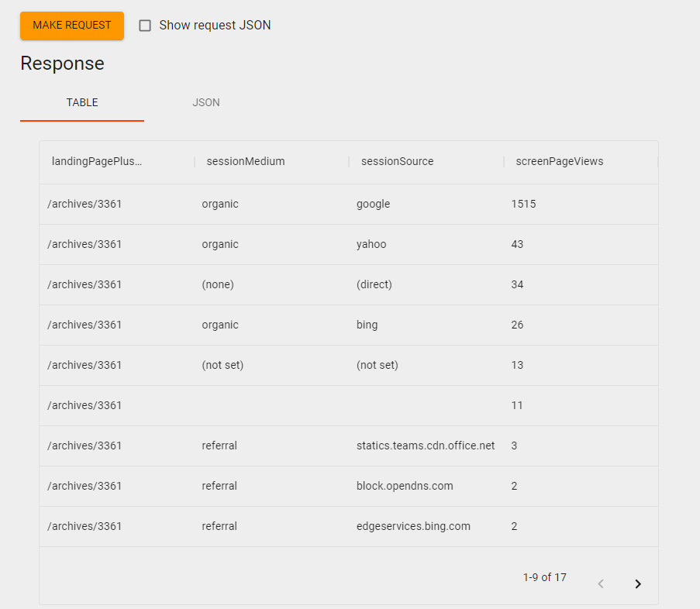This screenshot has height=609, width=700.
Task: Click the Response heading
Action: point(62,64)
